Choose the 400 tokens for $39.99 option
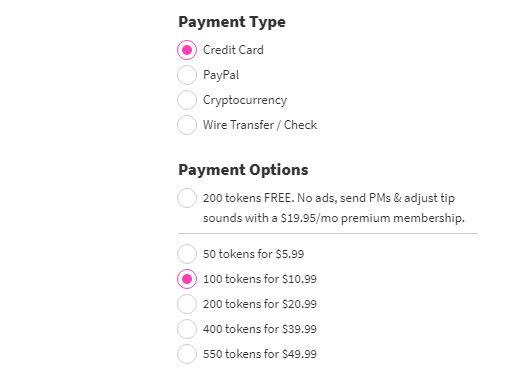 click(x=187, y=329)
